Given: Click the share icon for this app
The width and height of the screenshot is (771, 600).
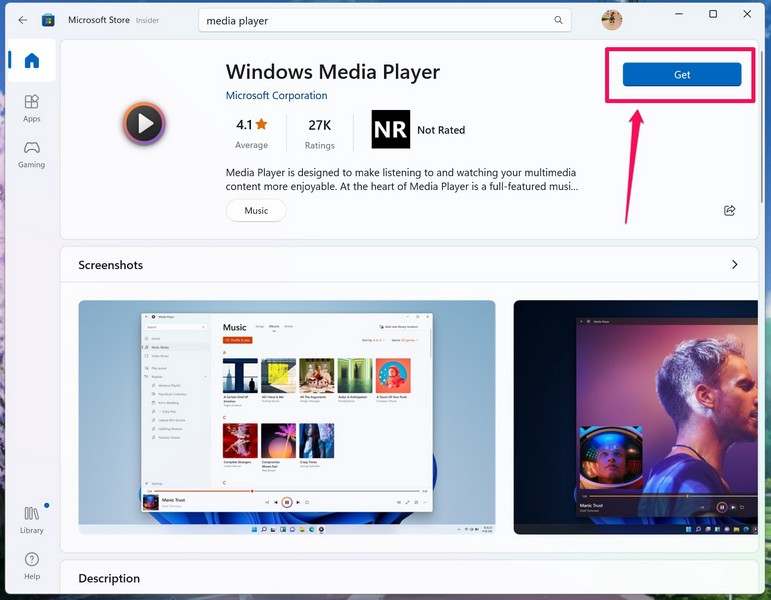Looking at the screenshot, I should tap(729, 210).
